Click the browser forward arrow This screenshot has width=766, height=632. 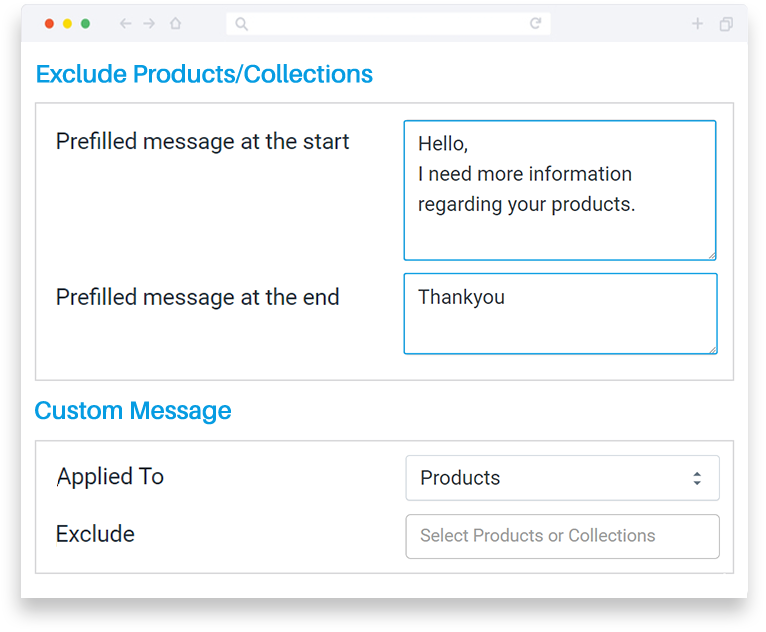[149, 23]
